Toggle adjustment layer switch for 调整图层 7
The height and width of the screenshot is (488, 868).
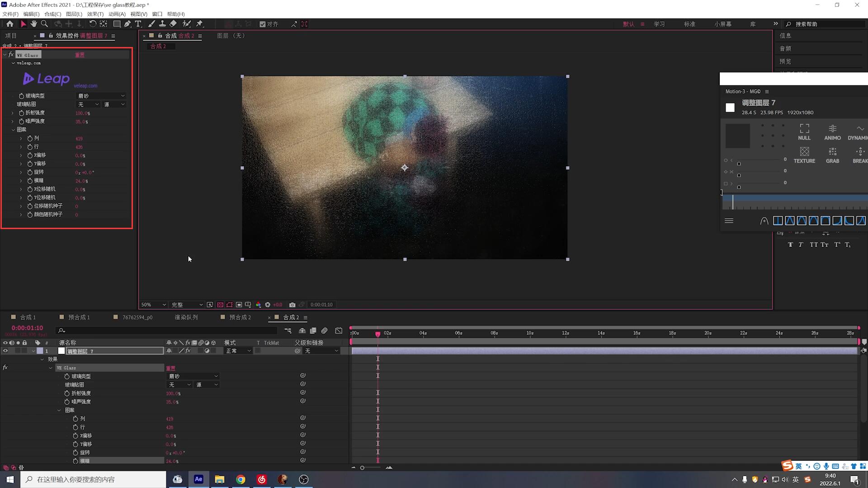[207, 351]
